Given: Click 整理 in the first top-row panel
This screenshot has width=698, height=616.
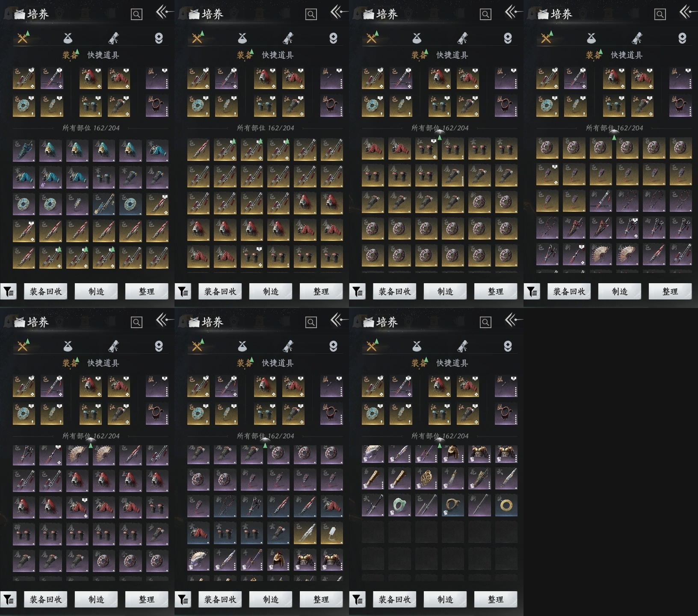Looking at the screenshot, I should (147, 292).
